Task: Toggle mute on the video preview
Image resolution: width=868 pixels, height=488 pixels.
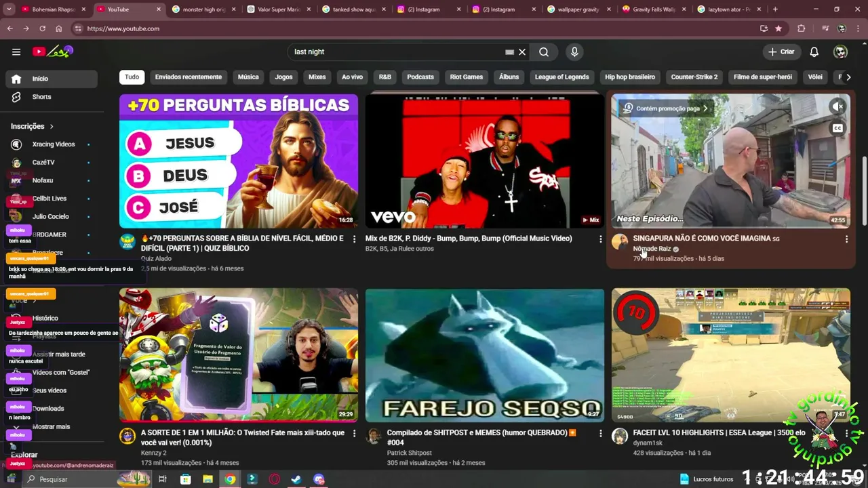Action: 837,106
